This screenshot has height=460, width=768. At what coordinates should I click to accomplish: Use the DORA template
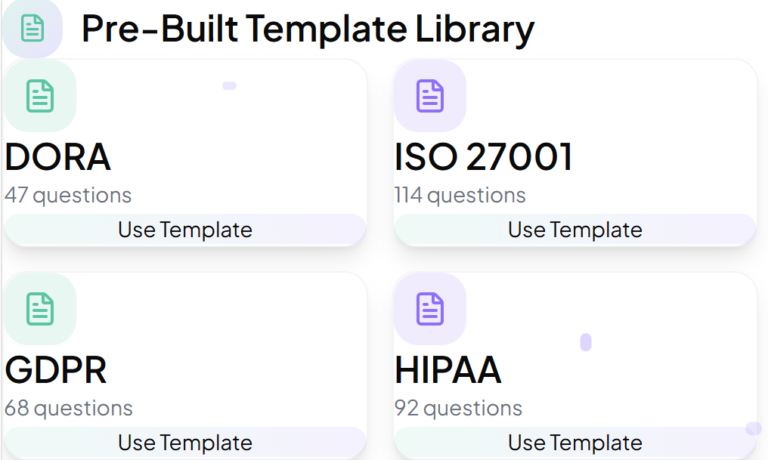[x=185, y=229]
